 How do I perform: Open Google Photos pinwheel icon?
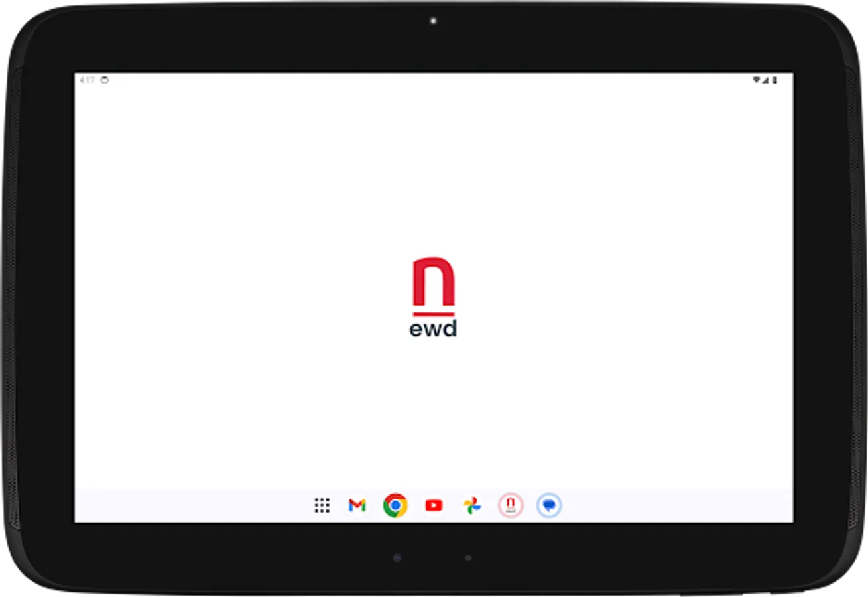[471, 505]
